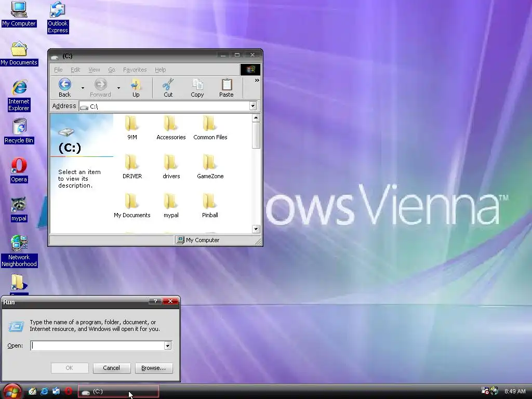This screenshot has height=399, width=532.
Task: Expand the Run dialog Open dropdown
Action: [168, 345]
